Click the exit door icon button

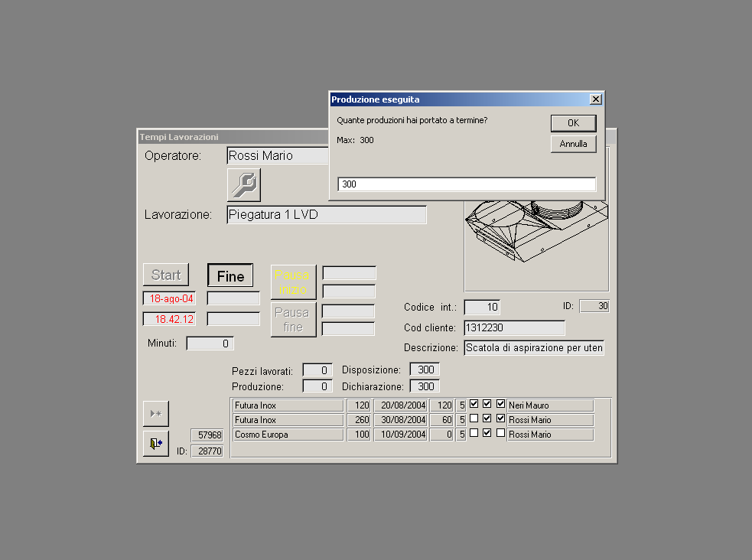(156, 444)
